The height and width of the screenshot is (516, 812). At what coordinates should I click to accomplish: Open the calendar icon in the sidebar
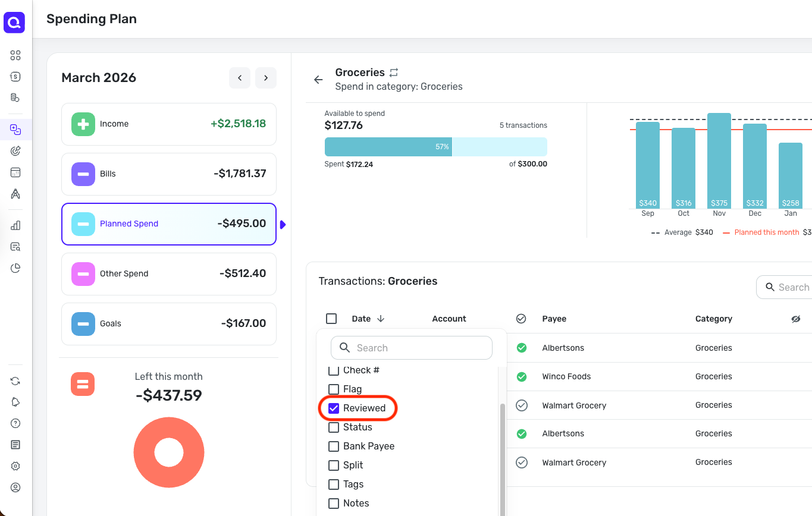(15, 172)
